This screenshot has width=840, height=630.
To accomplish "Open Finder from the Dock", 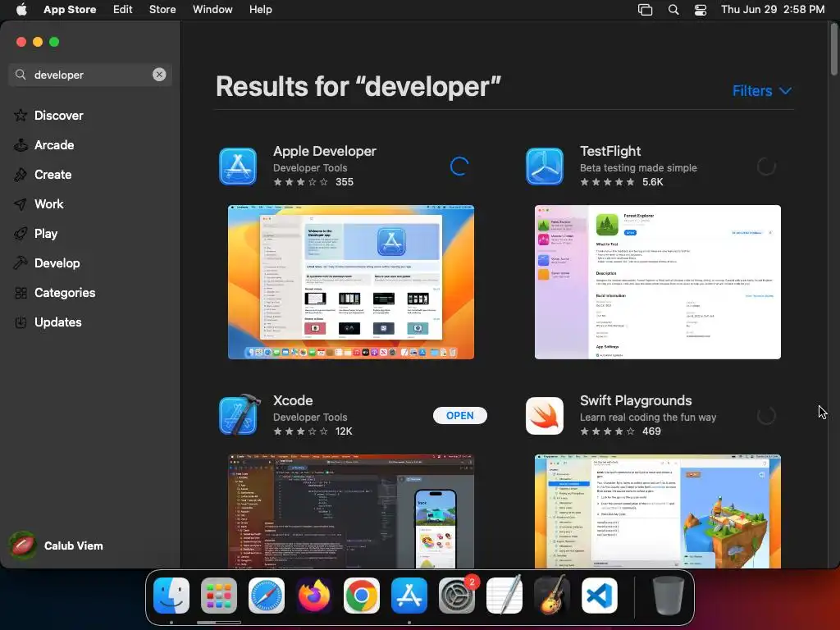I will point(171,596).
